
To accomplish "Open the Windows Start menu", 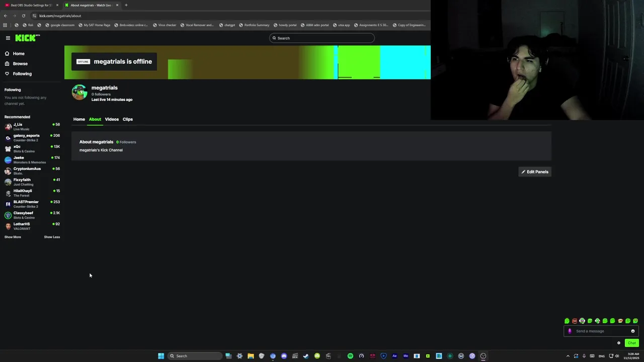I will tap(161, 356).
